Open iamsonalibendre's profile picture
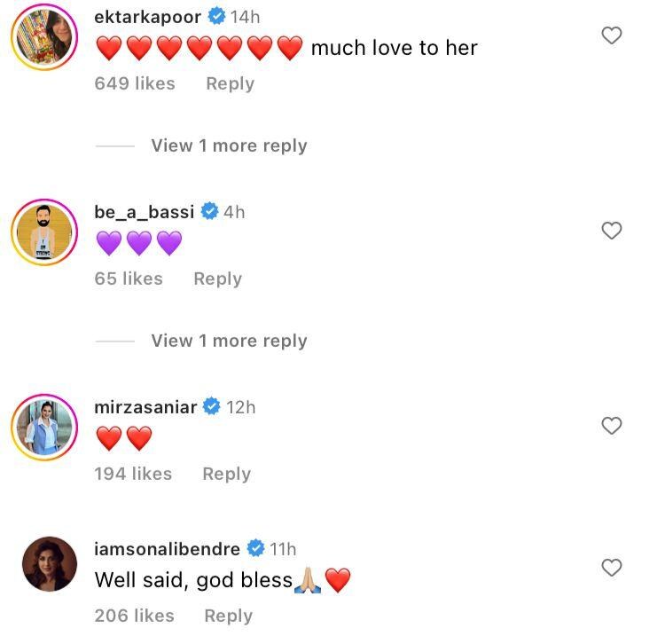The width and height of the screenshot is (665, 644). click(x=44, y=563)
